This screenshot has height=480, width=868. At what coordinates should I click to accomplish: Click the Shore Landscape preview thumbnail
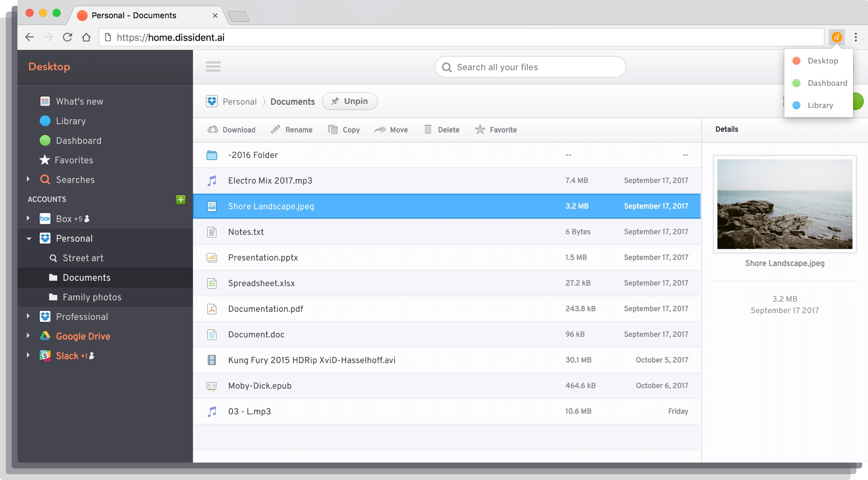click(784, 204)
